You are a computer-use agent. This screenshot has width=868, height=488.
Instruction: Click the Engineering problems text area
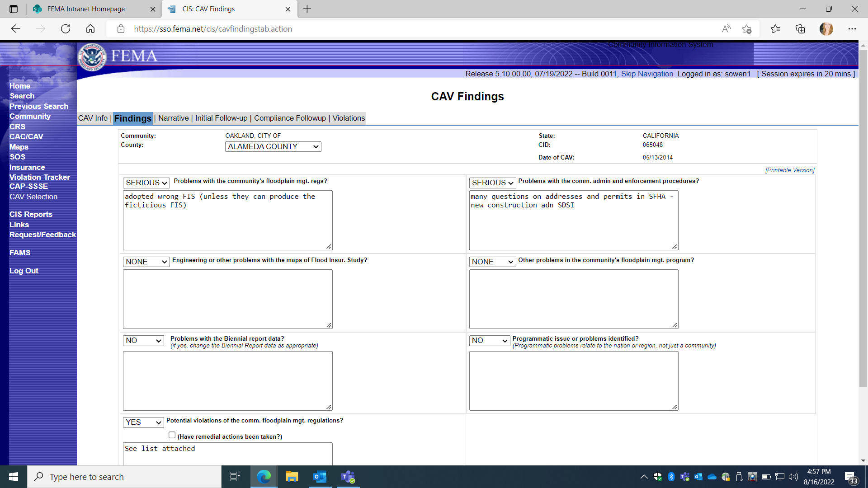point(227,299)
